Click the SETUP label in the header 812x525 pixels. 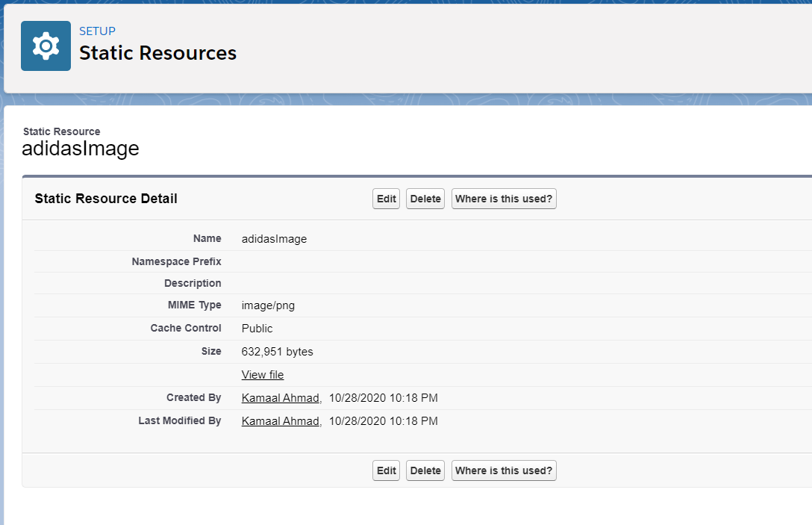(97, 31)
